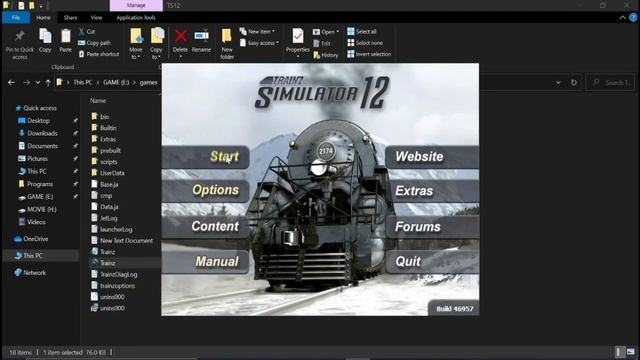Click Paste shortcut in ribbon
The height and width of the screenshot is (360, 640).
[x=98, y=54]
